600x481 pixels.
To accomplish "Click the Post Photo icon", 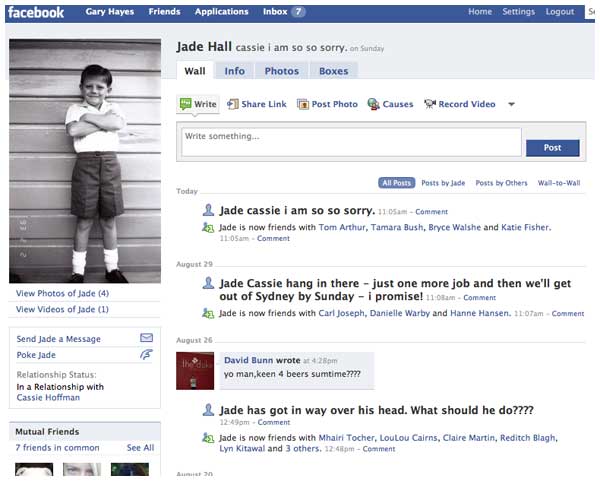I will (303, 104).
